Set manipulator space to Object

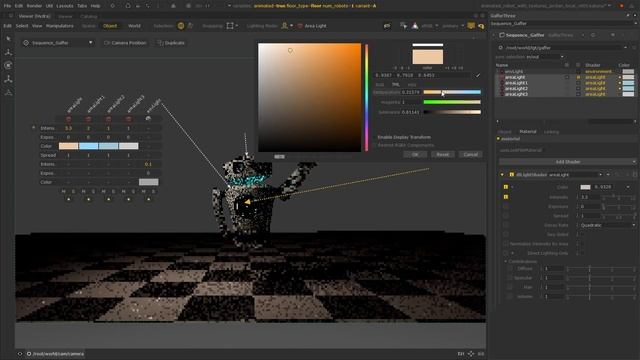coord(110,26)
